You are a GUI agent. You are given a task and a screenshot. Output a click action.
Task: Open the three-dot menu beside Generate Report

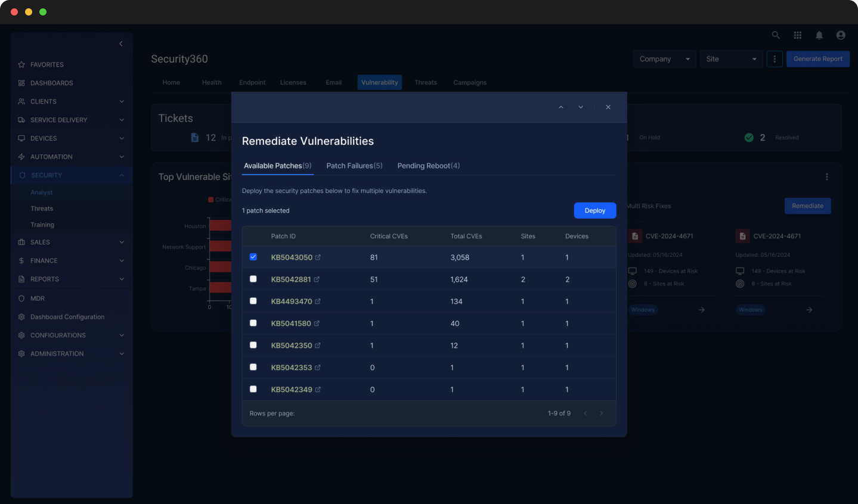click(x=774, y=59)
